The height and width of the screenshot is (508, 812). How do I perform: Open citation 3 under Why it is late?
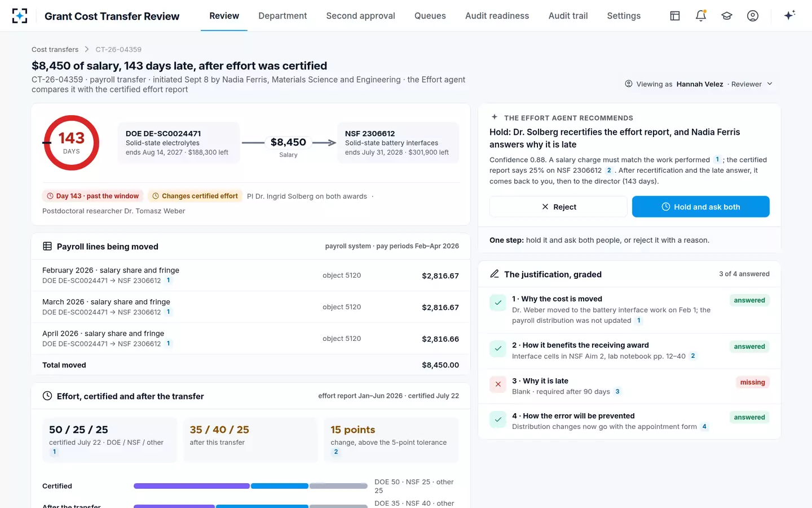click(617, 392)
